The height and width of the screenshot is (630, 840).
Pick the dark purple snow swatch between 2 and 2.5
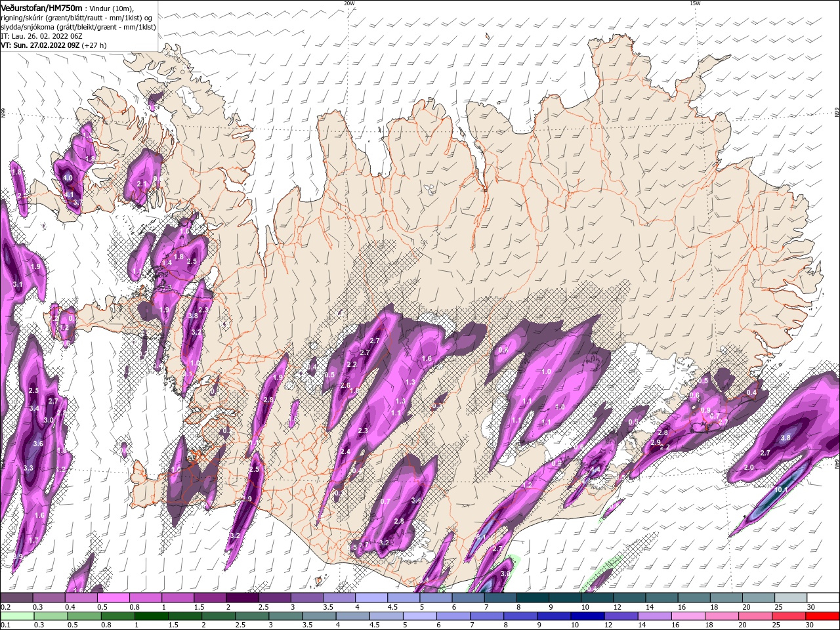[242, 598]
